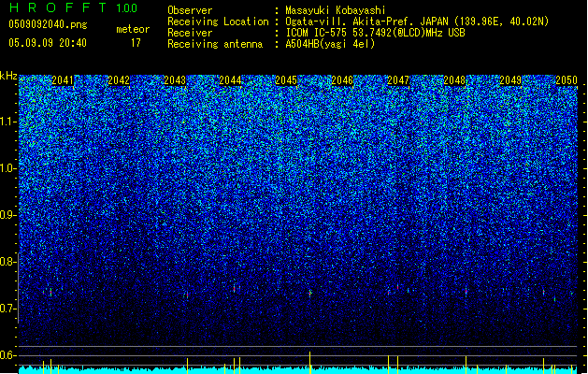Click the Receiving Location label
Image resolution: width=588 pixels, height=374 pixels.
218,22
